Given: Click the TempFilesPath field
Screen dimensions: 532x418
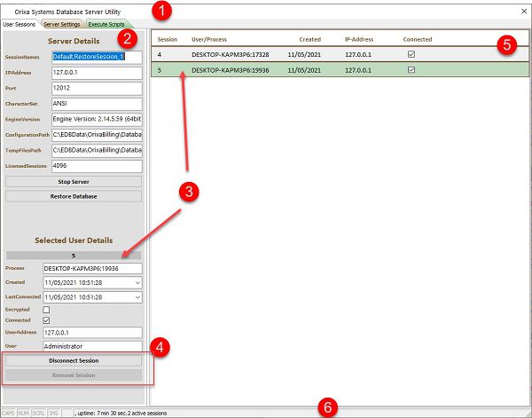Looking at the screenshot, I should 97,150.
